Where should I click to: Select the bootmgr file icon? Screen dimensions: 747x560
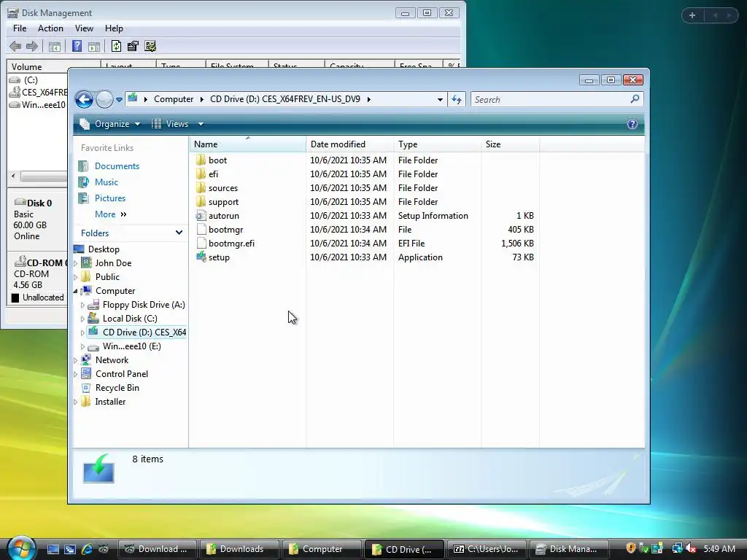pyautogui.click(x=201, y=229)
